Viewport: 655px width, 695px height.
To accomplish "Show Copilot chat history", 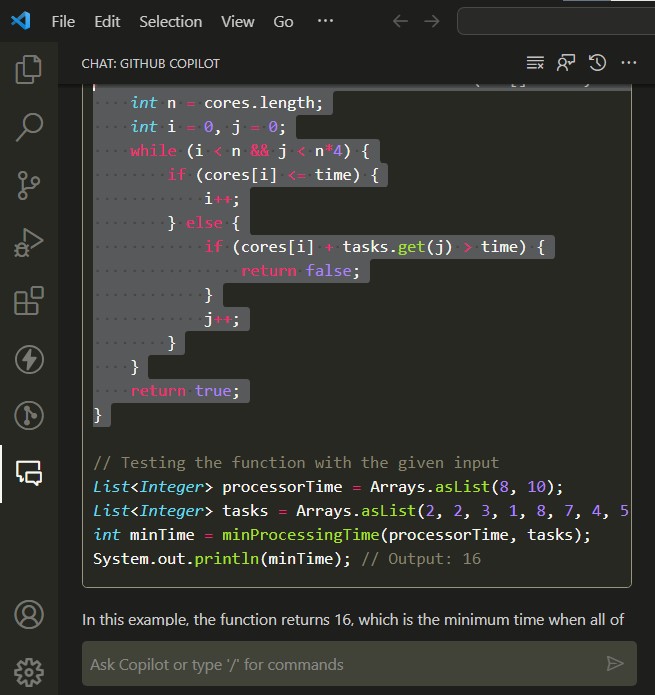I will tap(597, 63).
